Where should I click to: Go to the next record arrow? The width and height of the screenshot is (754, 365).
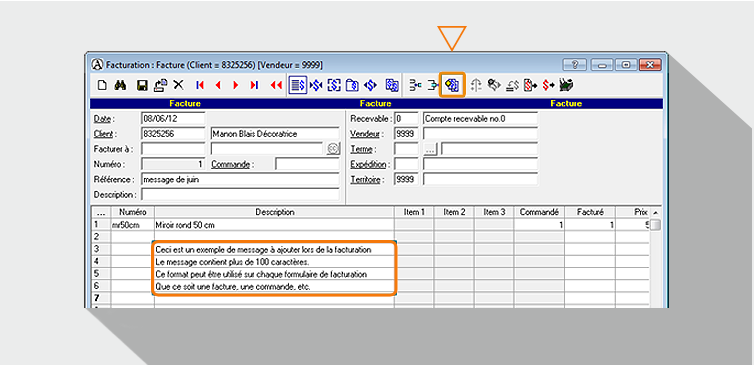[236, 86]
